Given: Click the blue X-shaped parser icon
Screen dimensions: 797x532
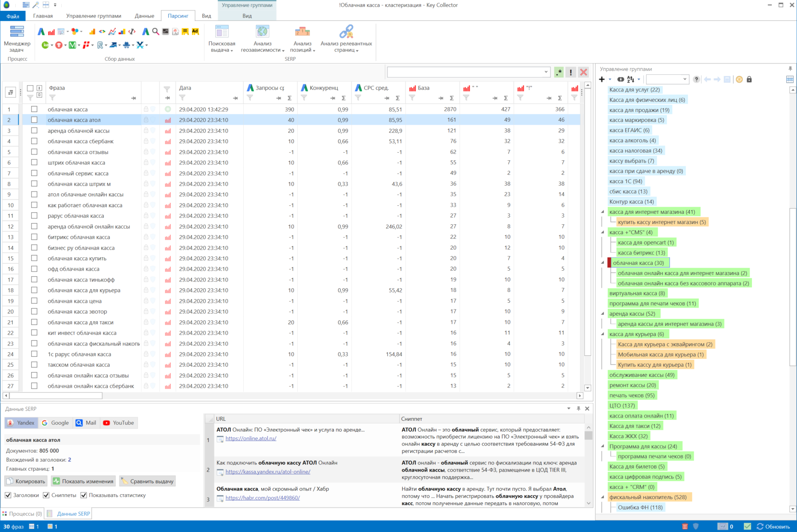Looking at the screenshot, I should [140, 45].
